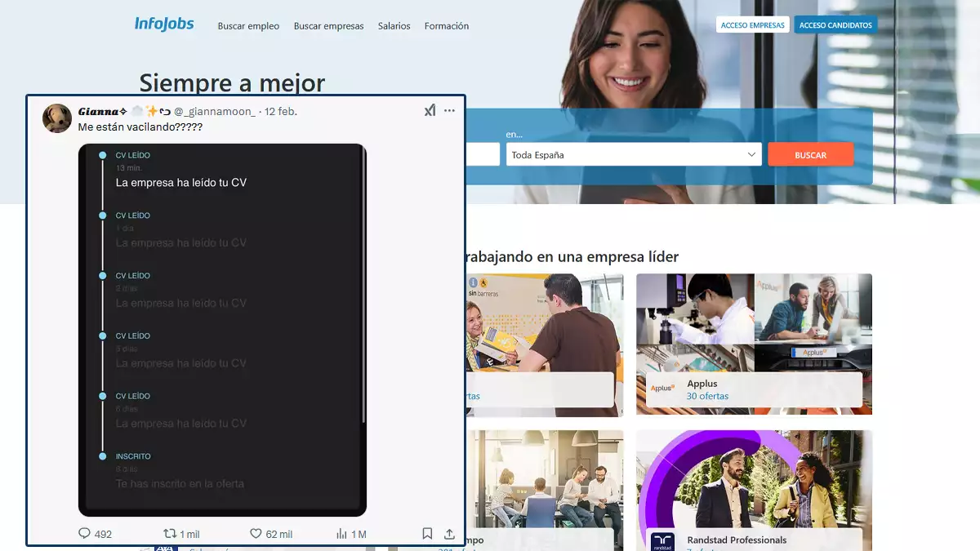Click the Applus company name

coord(702,384)
